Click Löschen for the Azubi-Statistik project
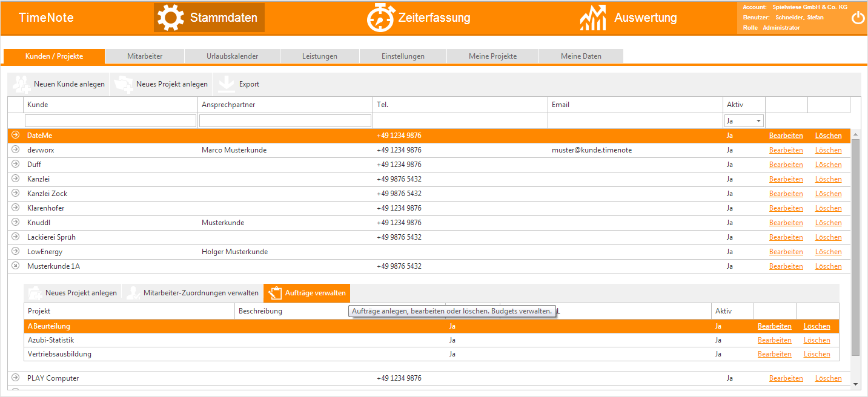The height and width of the screenshot is (397, 868). click(817, 340)
